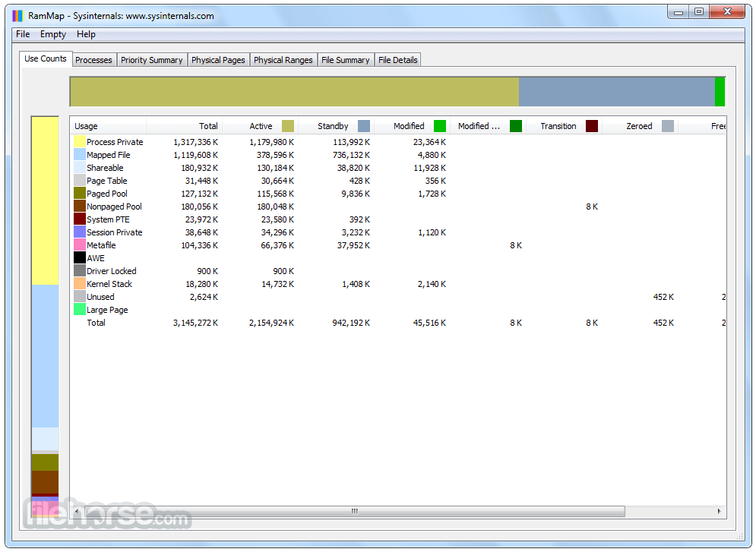This screenshot has width=756, height=552.
Task: Open the Help menu
Action: pyautogui.click(x=86, y=34)
